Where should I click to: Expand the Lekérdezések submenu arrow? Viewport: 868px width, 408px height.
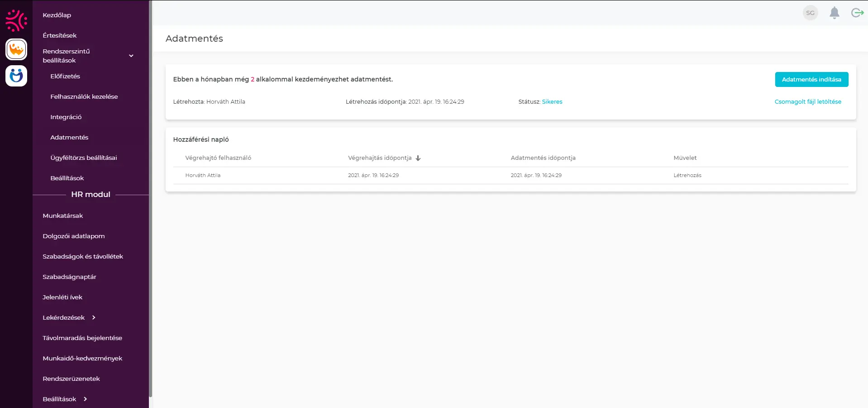94,317
